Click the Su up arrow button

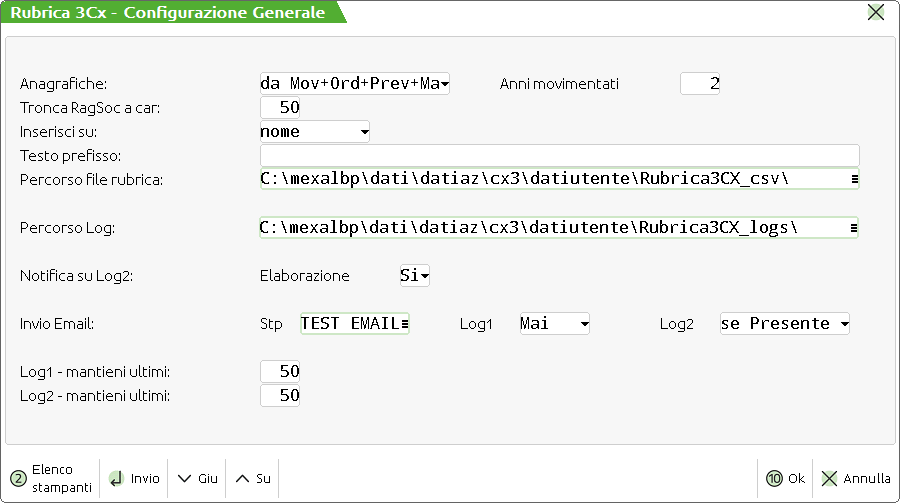click(x=253, y=479)
